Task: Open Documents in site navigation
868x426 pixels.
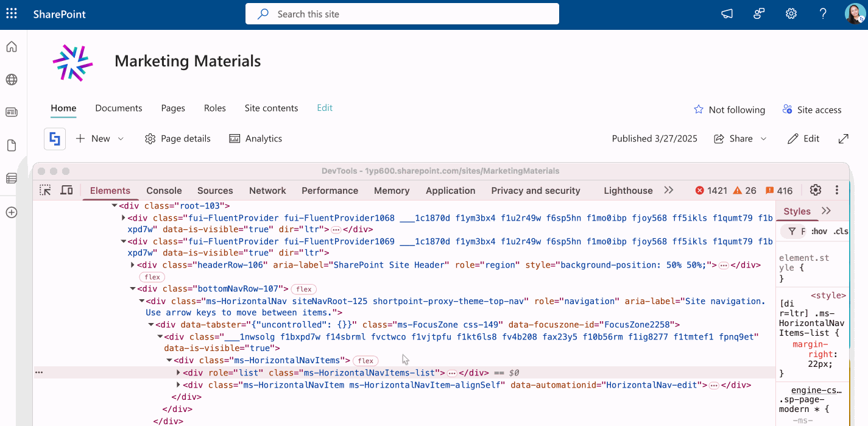Action: (119, 108)
